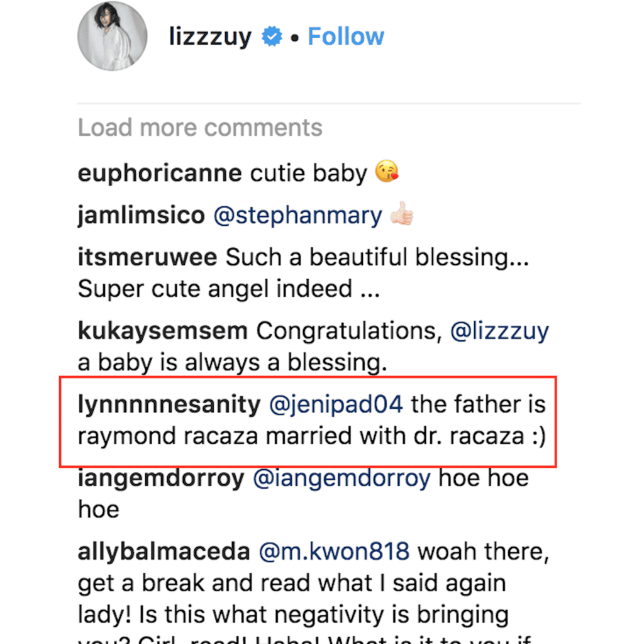Image resolution: width=644 pixels, height=644 pixels.
Task: Open iangemdorroy's profile
Action: click(x=158, y=478)
